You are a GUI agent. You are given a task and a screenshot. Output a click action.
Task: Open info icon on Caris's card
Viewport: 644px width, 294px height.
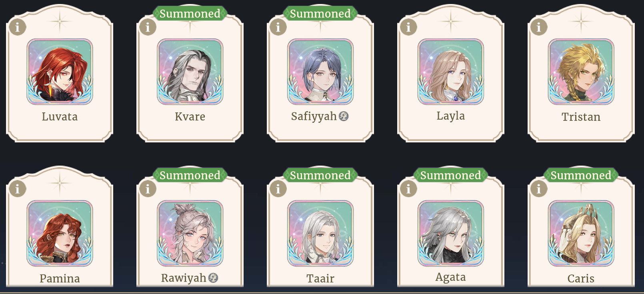(x=539, y=188)
